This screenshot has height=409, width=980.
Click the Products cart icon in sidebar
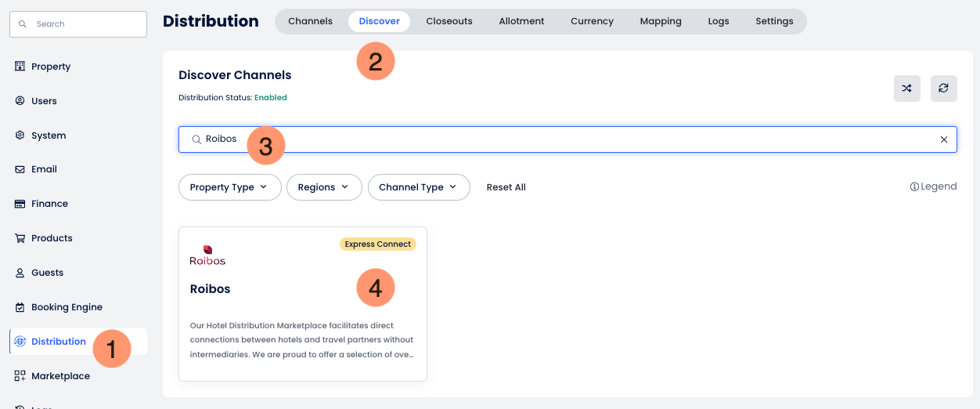point(20,238)
